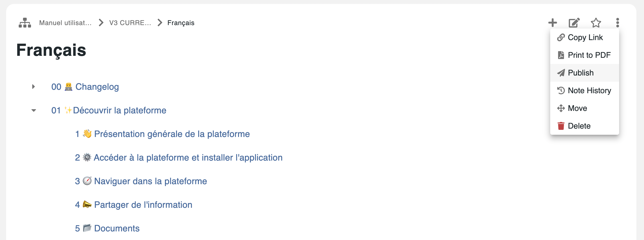
Task: Choose Print to PDF option
Action: tap(589, 55)
